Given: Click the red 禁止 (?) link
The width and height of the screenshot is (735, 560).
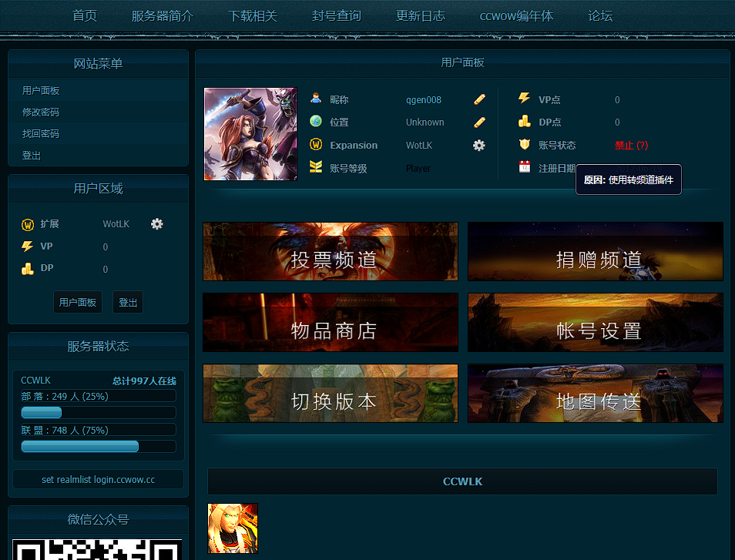Looking at the screenshot, I should click(x=631, y=145).
